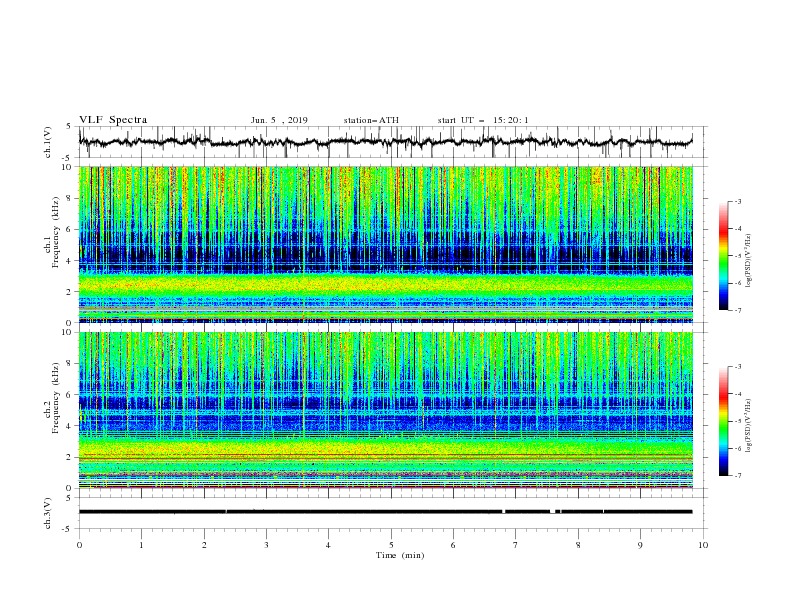Click the "1" tick on Time axis
The image size is (792, 612).
pyautogui.click(x=141, y=545)
